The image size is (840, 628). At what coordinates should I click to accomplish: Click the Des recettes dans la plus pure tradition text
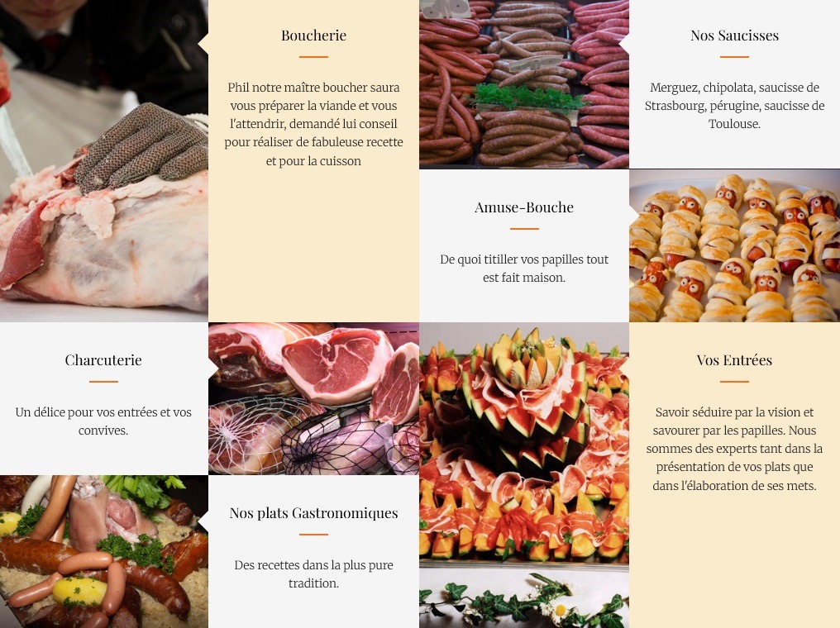pos(313,574)
